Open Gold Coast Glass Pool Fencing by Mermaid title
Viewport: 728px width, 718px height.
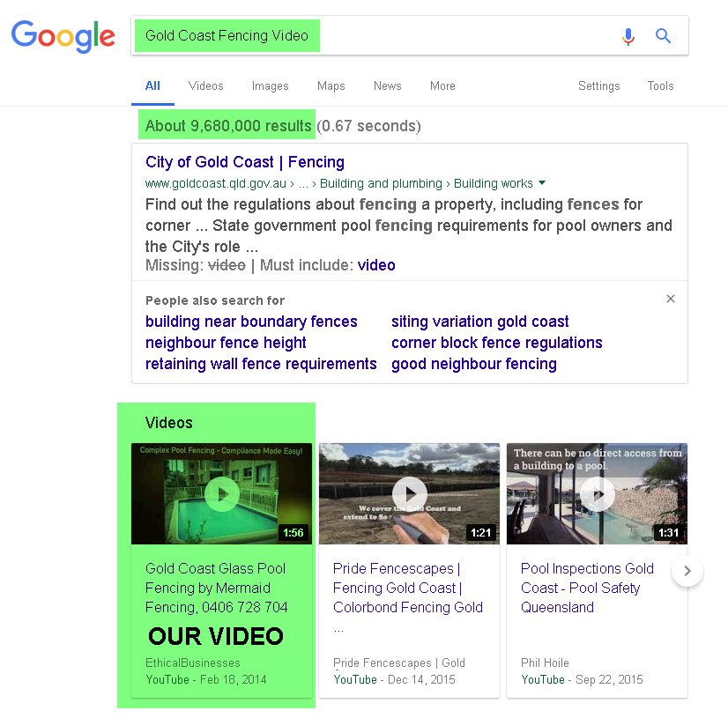coord(216,588)
